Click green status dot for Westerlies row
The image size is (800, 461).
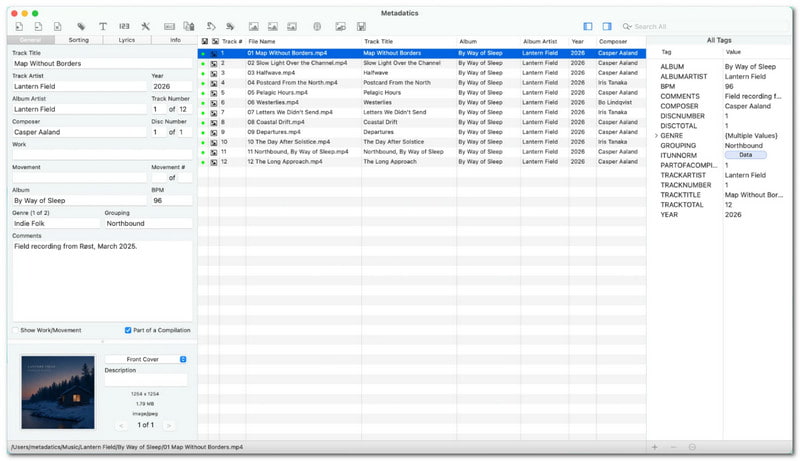click(x=203, y=103)
